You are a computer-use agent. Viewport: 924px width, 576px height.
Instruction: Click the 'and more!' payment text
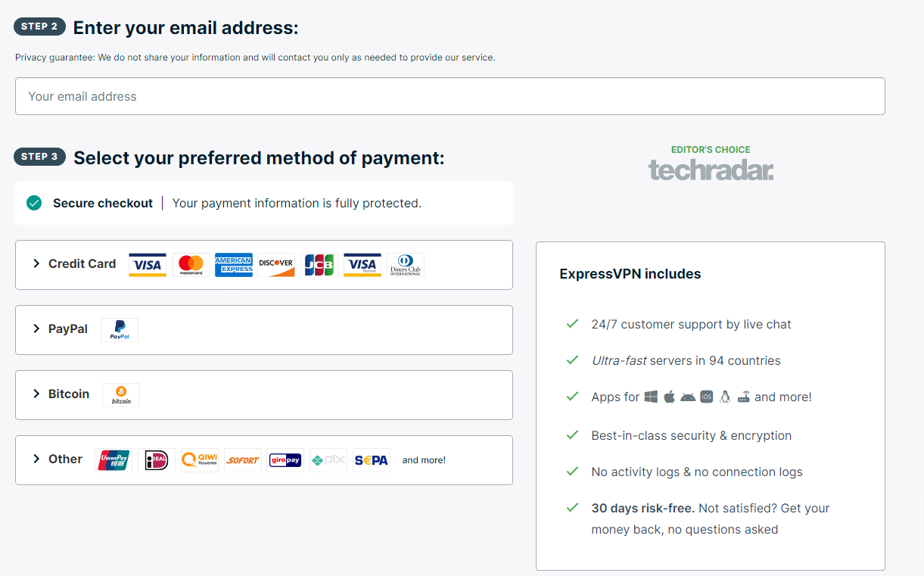424,460
